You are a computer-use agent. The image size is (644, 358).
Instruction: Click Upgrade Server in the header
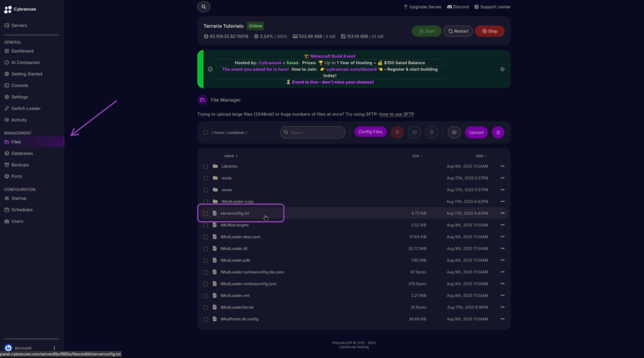point(422,6)
